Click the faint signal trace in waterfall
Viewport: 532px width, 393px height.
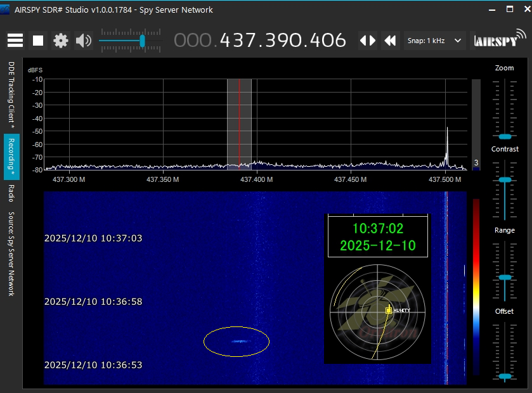pyautogui.click(x=240, y=342)
